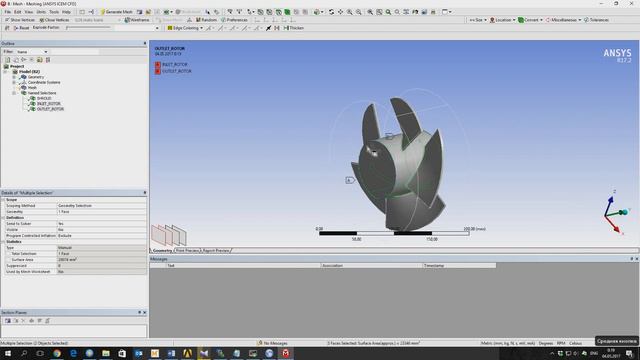Click the Generate Mesh button
The height and width of the screenshot is (360, 640).
pos(116,12)
